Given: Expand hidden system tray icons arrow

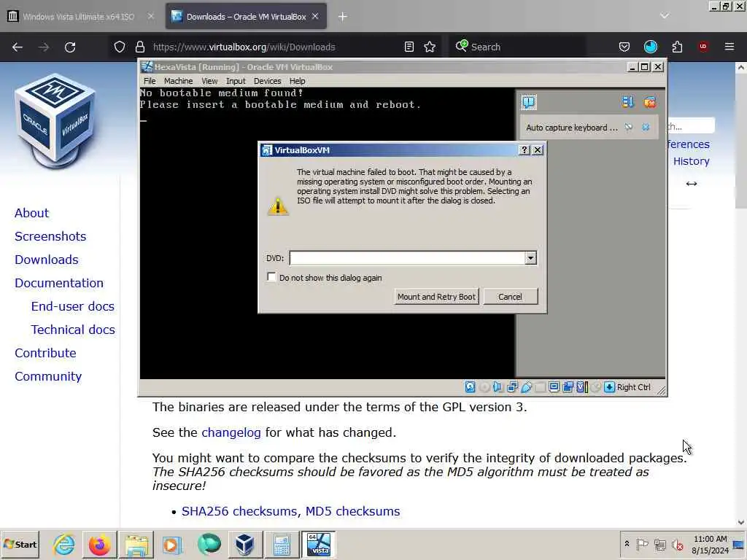Looking at the screenshot, I should [627, 544].
